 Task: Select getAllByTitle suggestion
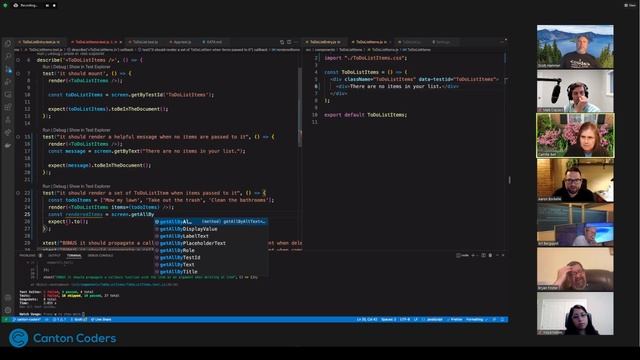(211, 271)
